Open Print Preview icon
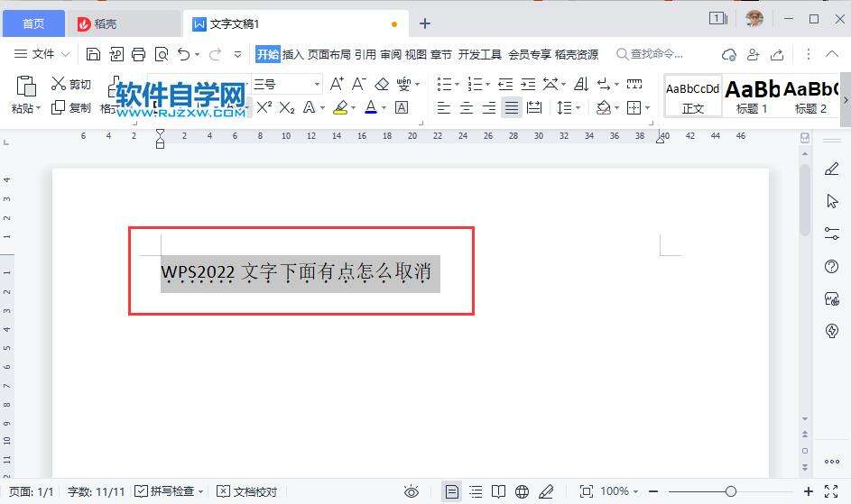Viewport: 851px width, 504px height. pyautogui.click(x=162, y=54)
